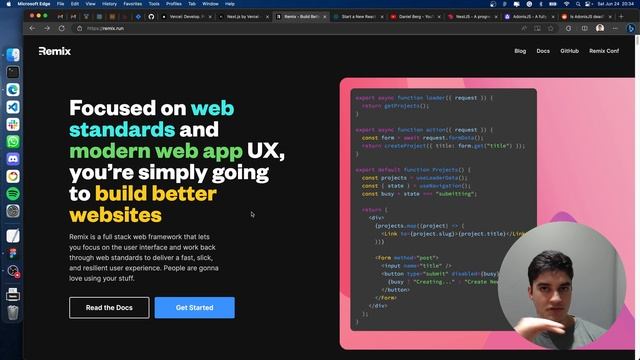Go forward with the browser forward arrow
This screenshot has width=640, height=360.
(x=47, y=28)
